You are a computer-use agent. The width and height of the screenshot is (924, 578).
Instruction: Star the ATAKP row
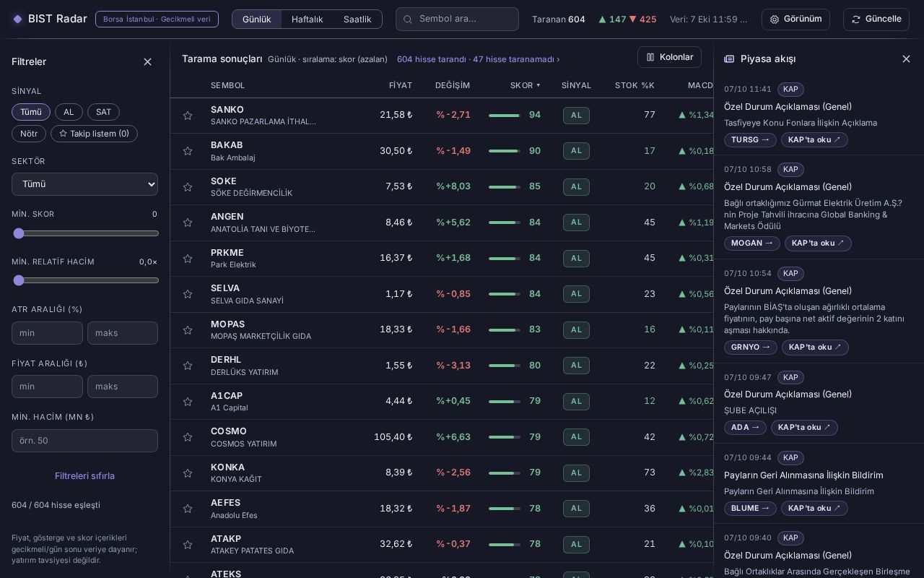[188, 545]
